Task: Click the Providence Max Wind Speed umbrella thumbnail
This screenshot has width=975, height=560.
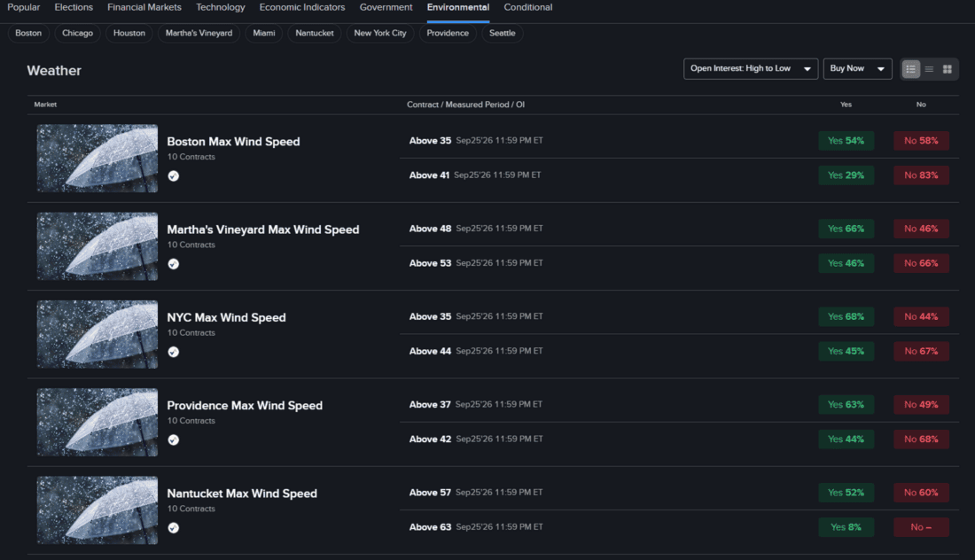Action: pyautogui.click(x=97, y=423)
